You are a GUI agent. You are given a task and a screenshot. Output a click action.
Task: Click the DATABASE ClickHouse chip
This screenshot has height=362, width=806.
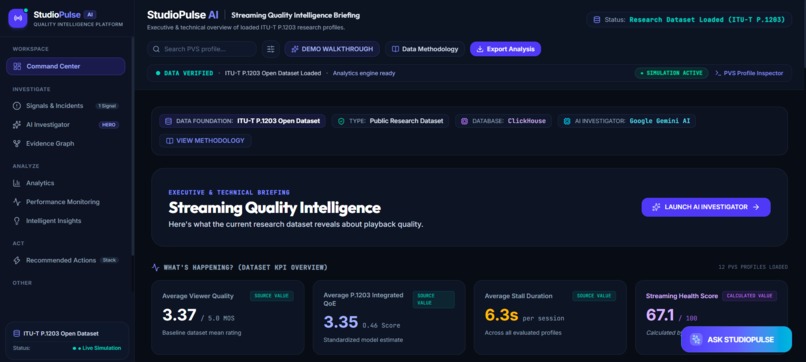click(503, 121)
